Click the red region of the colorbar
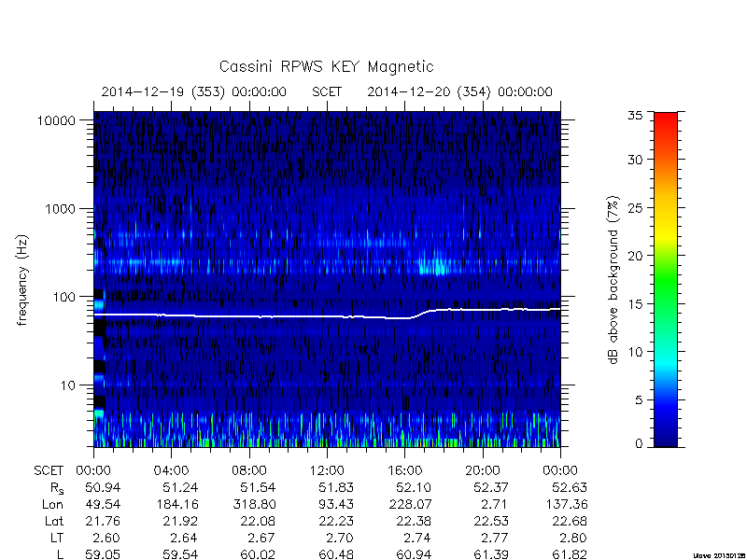 pos(666,125)
